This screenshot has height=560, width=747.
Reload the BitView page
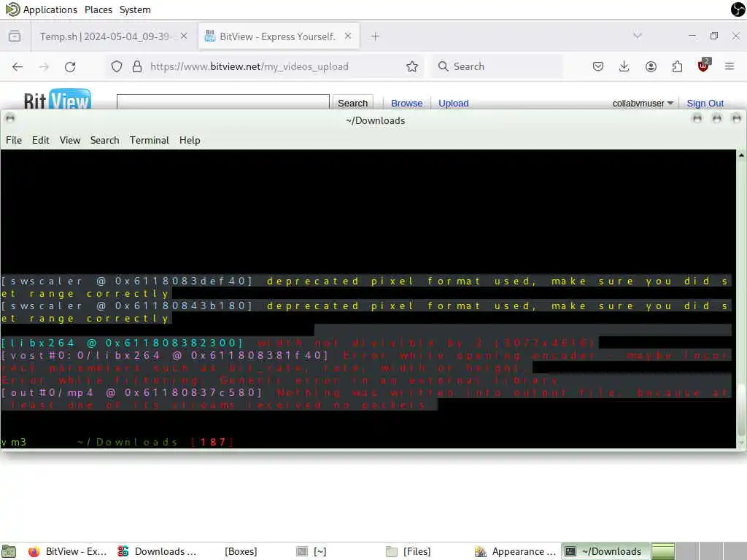[70, 66]
